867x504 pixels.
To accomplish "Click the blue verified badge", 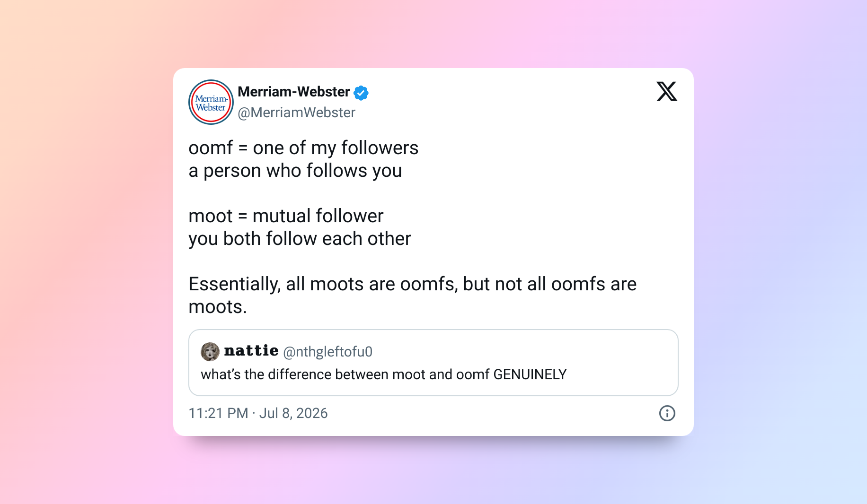I will (x=361, y=93).
